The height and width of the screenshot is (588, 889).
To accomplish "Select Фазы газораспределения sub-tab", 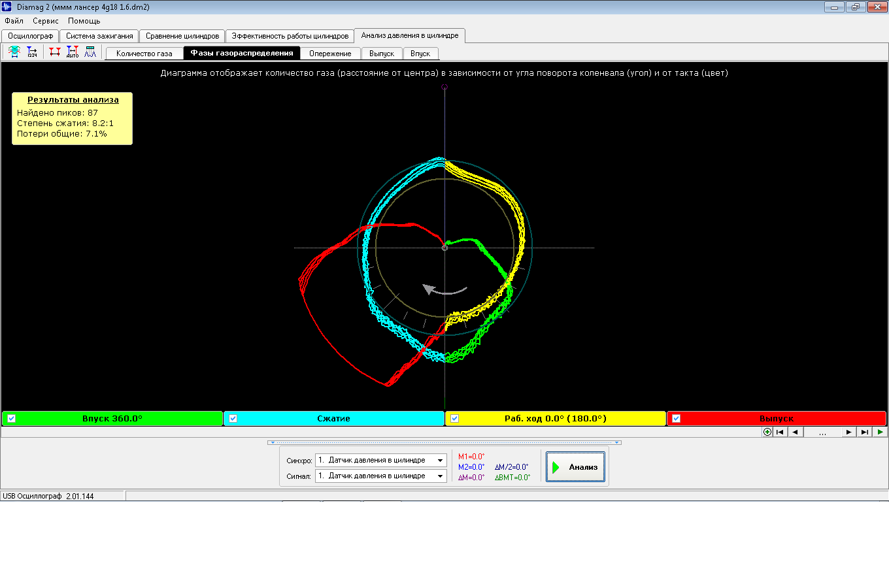I will [242, 53].
